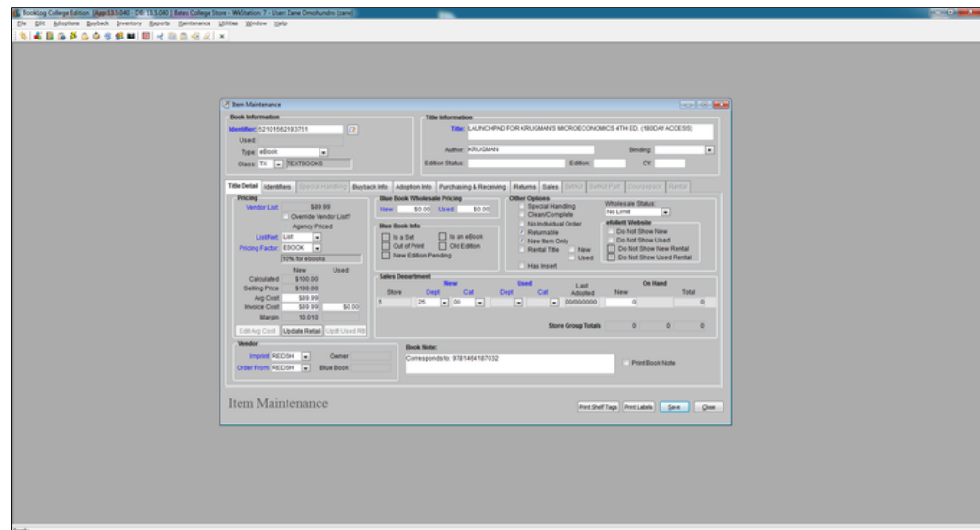Screen dimensions: 980x530
Task: Click into the Title text field
Action: tap(589, 132)
